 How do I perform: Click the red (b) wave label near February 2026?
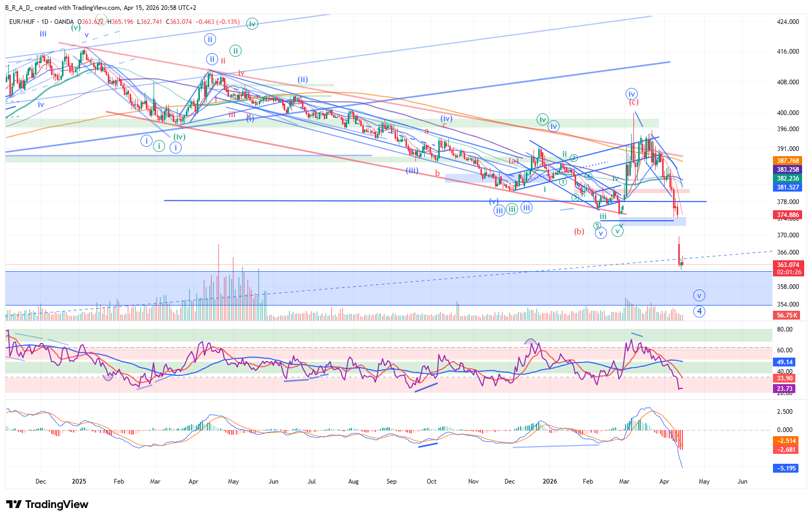click(x=579, y=231)
